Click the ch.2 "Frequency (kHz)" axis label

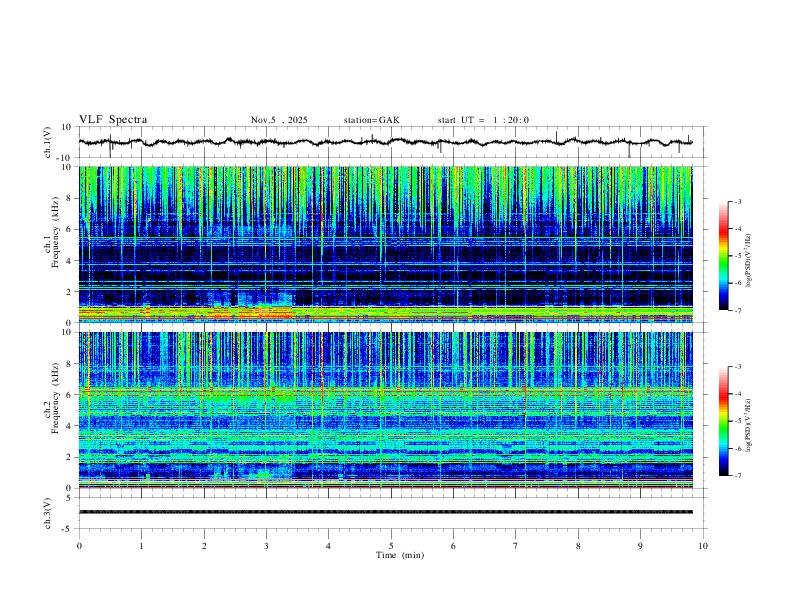(x=56, y=398)
